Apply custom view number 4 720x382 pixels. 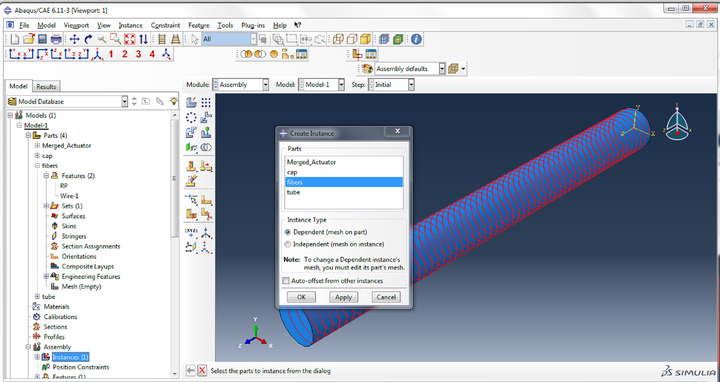(x=152, y=54)
